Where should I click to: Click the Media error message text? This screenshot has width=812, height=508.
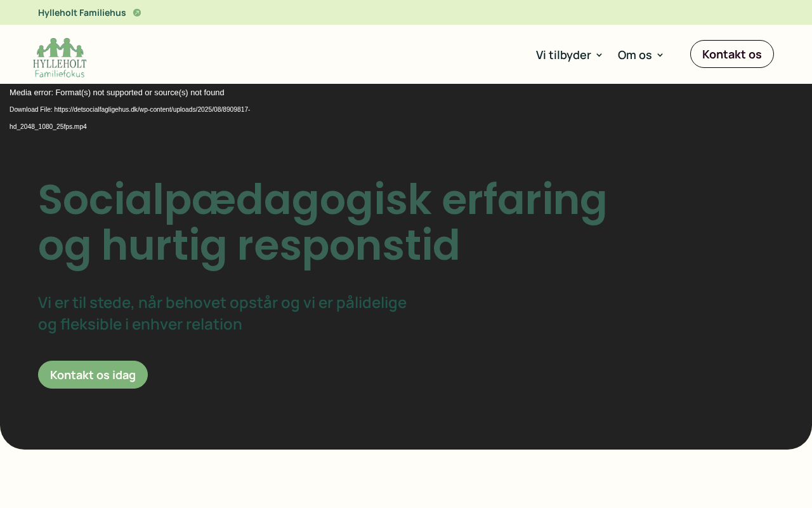pos(117,93)
